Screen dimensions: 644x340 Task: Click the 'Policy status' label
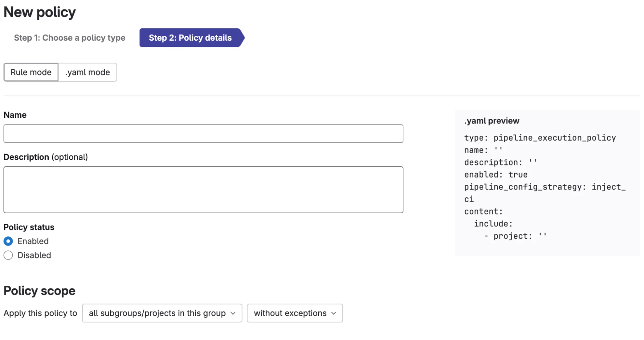(x=29, y=227)
